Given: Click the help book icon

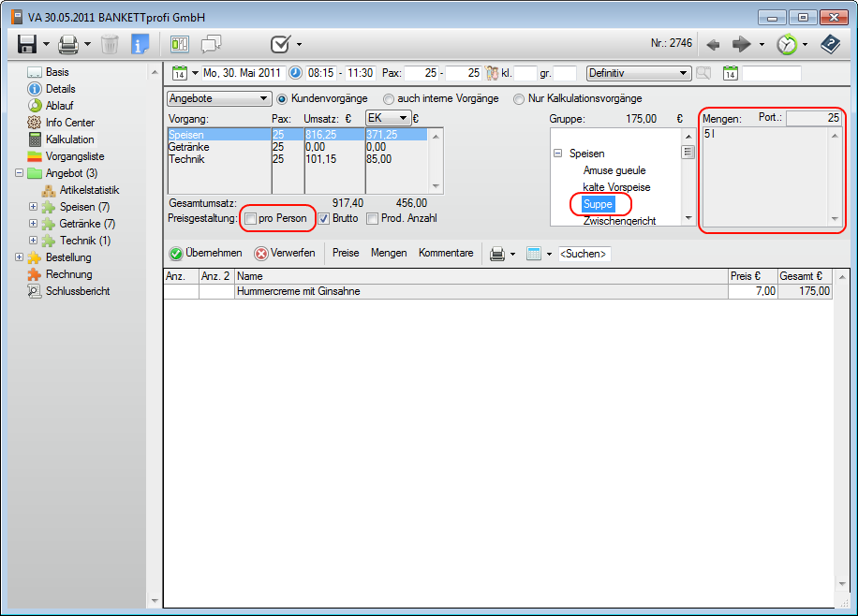Looking at the screenshot, I should (x=830, y=44).
